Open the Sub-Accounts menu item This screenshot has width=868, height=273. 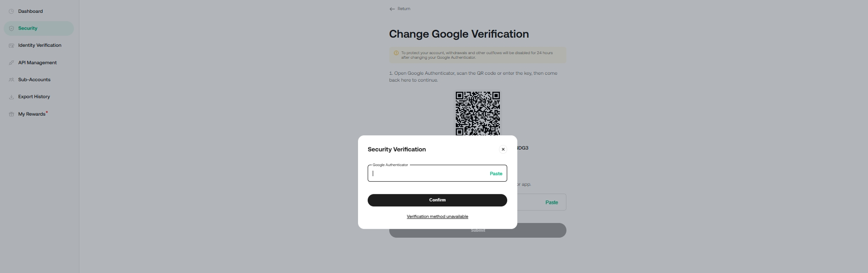(34, 80)
